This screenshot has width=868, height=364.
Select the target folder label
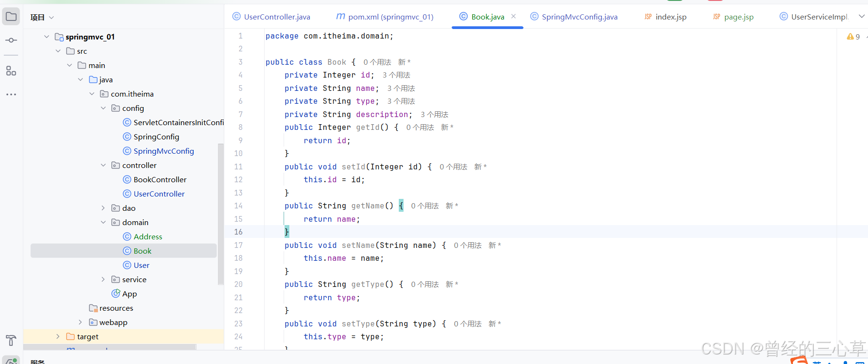pos(88,336)
